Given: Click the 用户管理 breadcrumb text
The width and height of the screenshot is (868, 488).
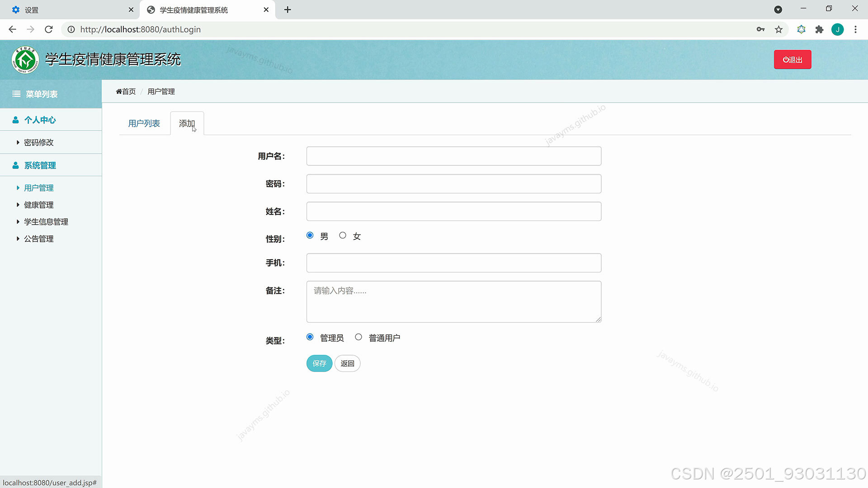Looking at the screenshot, I should pos(161,91).
